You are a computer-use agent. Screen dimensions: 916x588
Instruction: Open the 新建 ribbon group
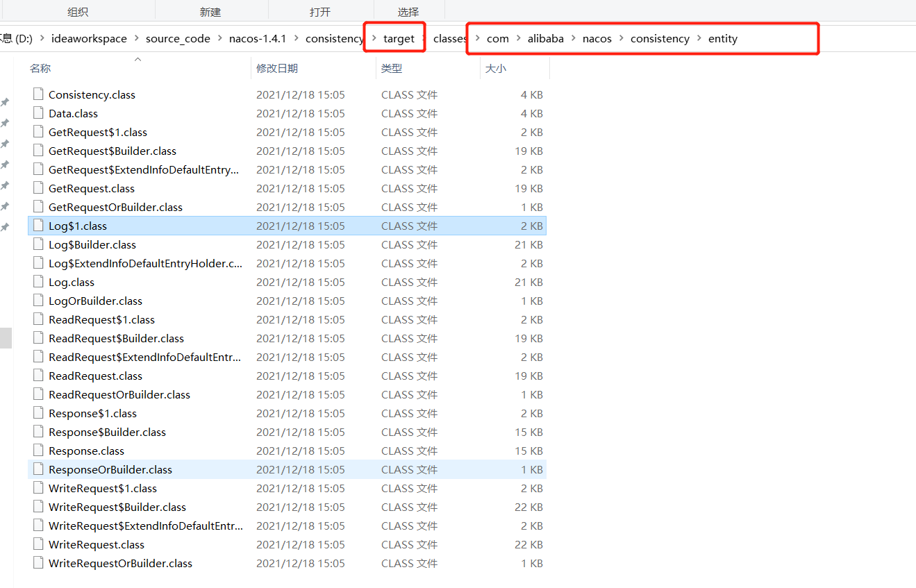tap(210, 12)
